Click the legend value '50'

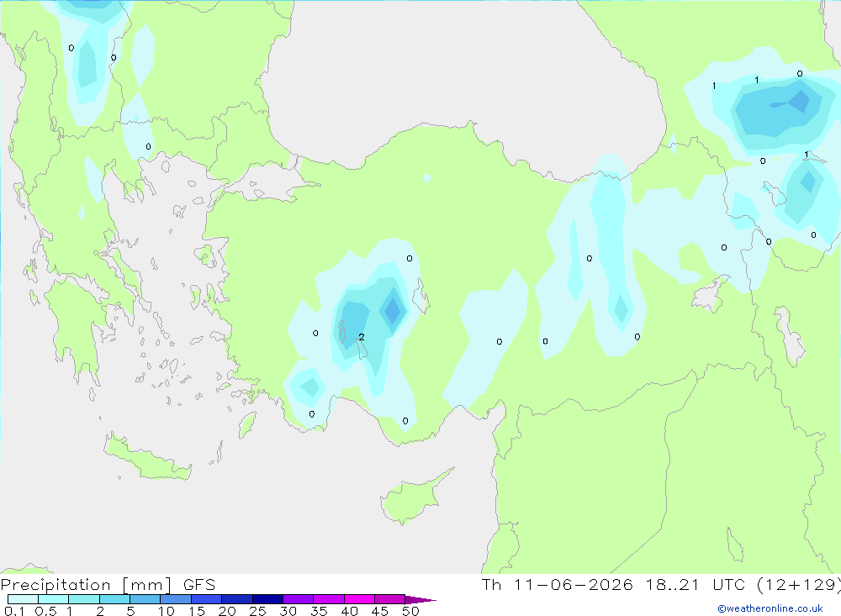tap(410, 611)
